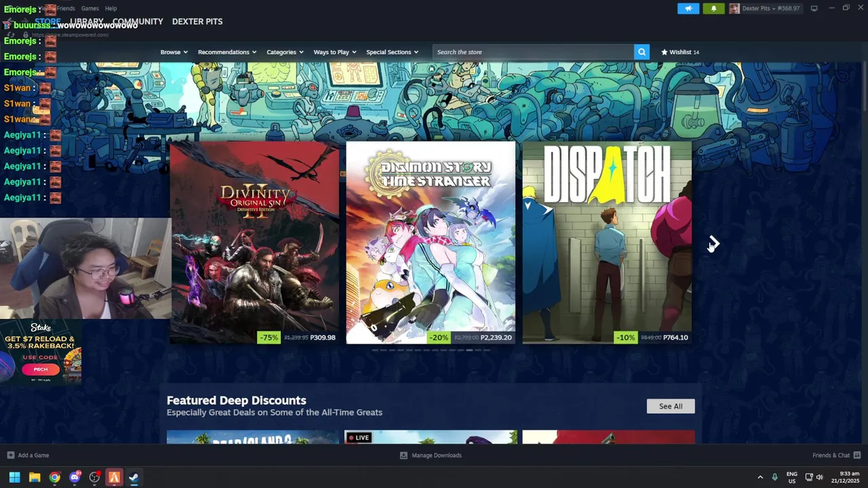The width and height of the screenshot is (868, 488).
Task: Click the orange app icon in taskbar
Action: point(114,477)
